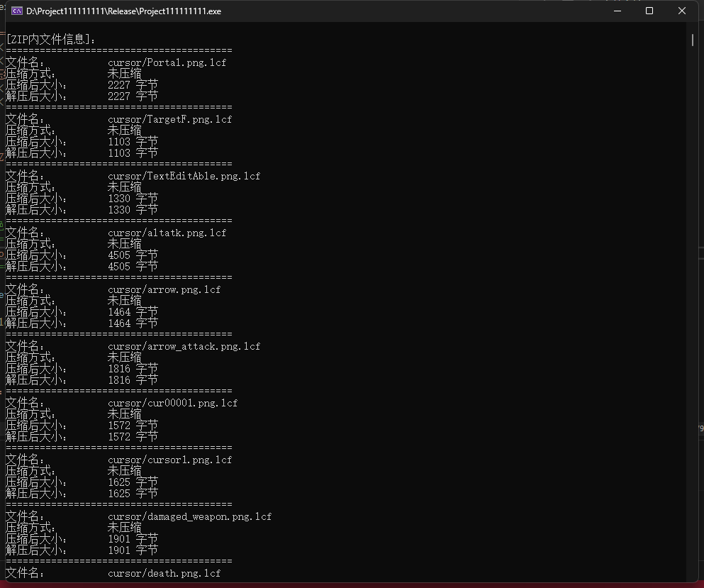Click decompressed size 1901 字节 under damaged_weapon.png
Screen dimensions: 704x588
[x=133, y=550]
